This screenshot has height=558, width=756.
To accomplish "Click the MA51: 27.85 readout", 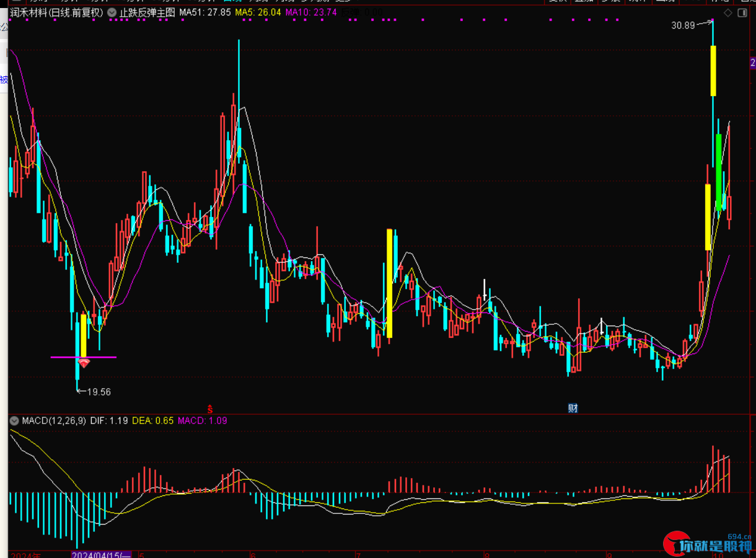I will tap(205, 12).
